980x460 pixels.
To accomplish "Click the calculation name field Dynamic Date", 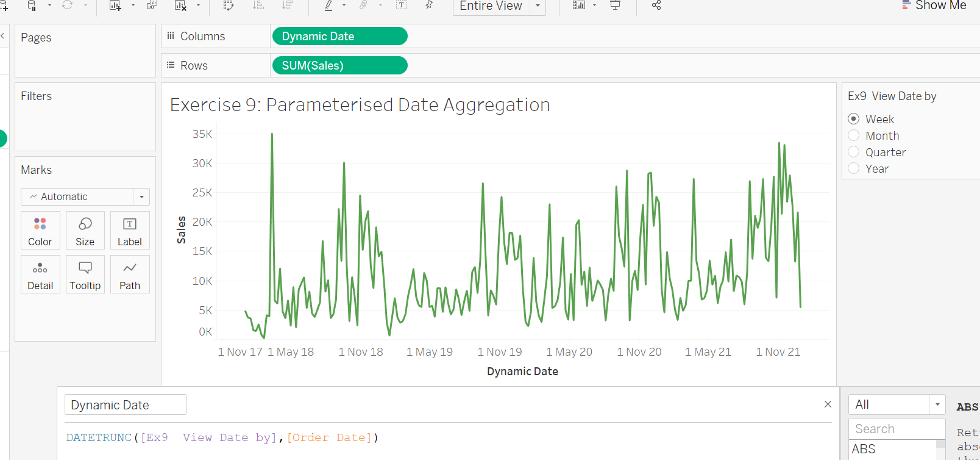I will 126,404.
